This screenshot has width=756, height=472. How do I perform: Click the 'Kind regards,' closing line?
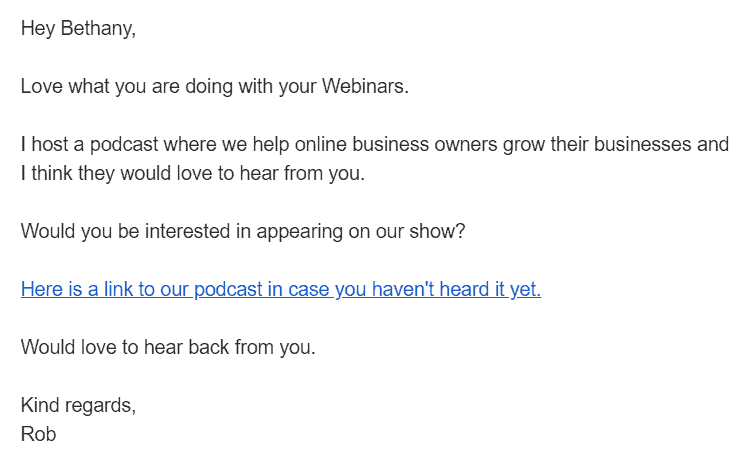tap(78, 405)
